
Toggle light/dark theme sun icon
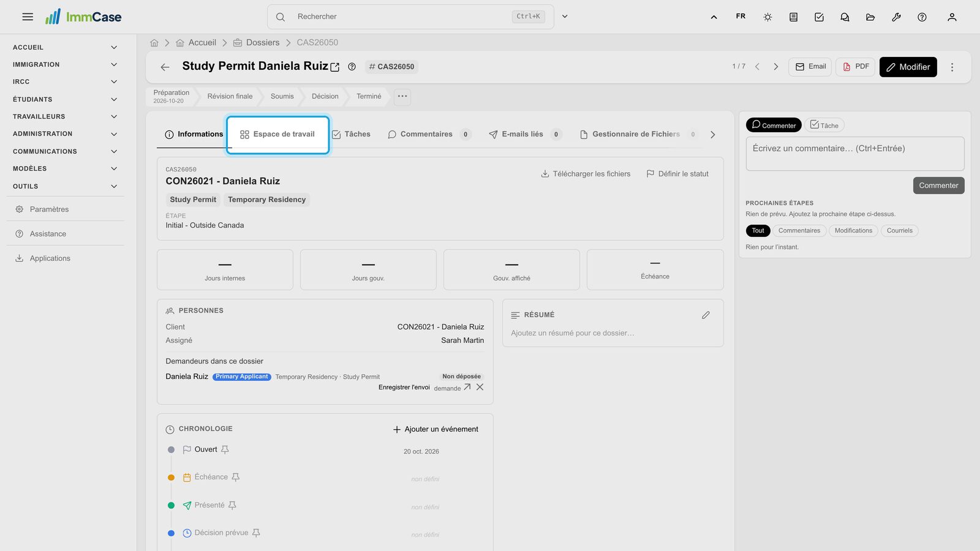tap(767, 17)
